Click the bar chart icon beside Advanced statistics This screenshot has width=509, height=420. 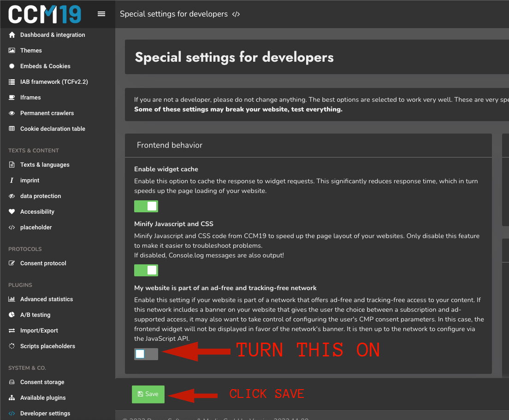12,299
